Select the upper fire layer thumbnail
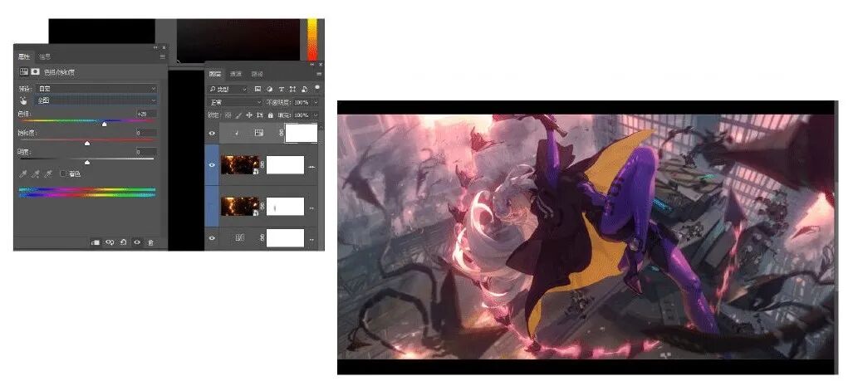Screen dimensions: 868x386 (240, 165)
